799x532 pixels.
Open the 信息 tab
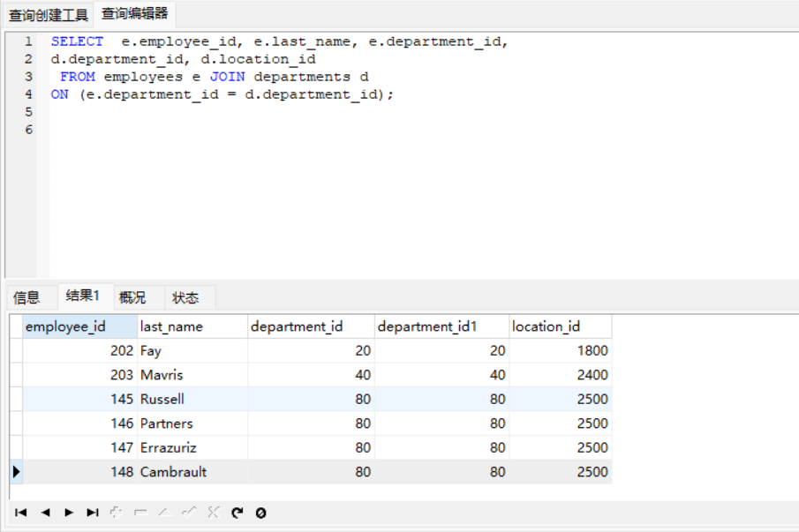pos(26,297)
